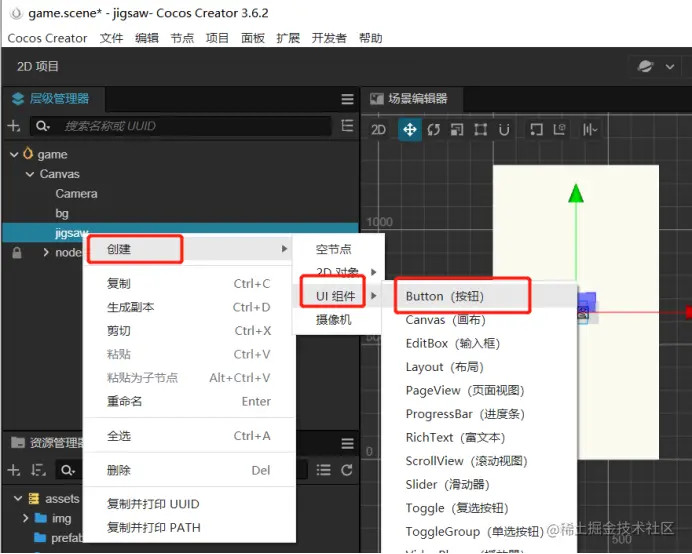Toggle the snap magnet tool

504,130
